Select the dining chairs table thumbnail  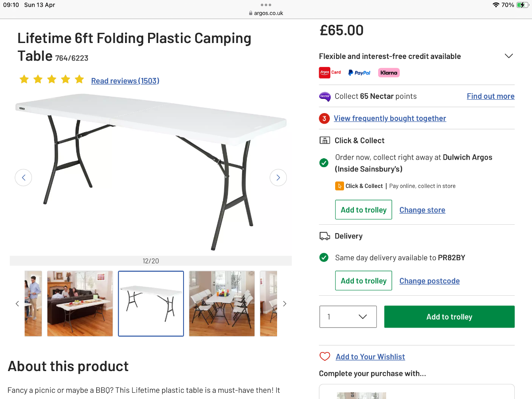point(222,304)
